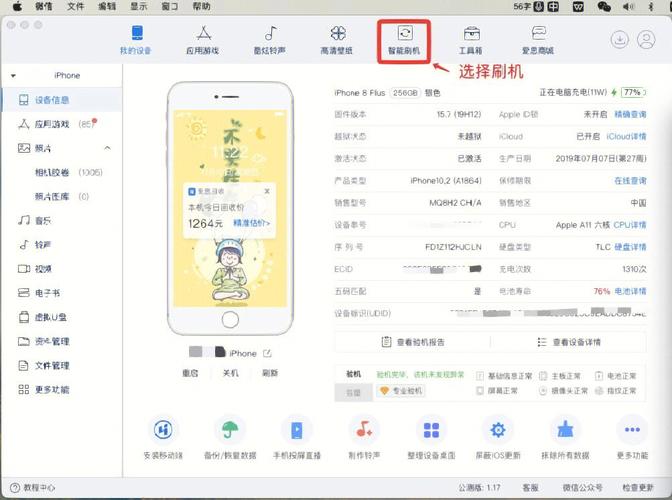Open the 高清壁纸 wallpaper tab
This screenshot has height=500, width=672.
pyautogui.click(x=337, y=40)
